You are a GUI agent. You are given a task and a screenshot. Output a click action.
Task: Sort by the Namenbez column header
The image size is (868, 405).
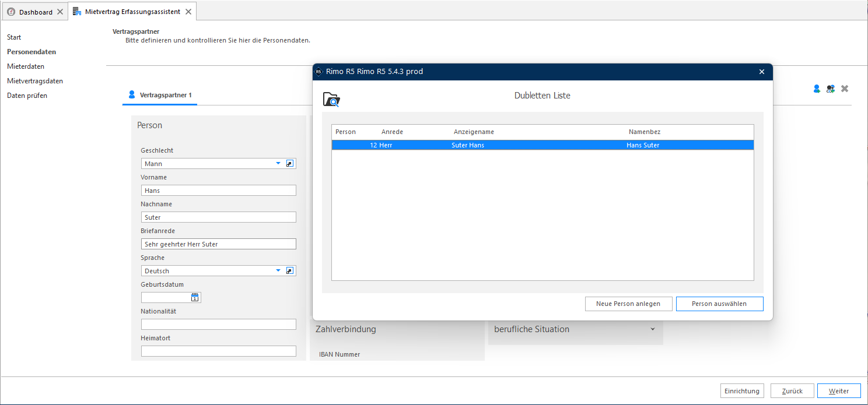point(644,132)
